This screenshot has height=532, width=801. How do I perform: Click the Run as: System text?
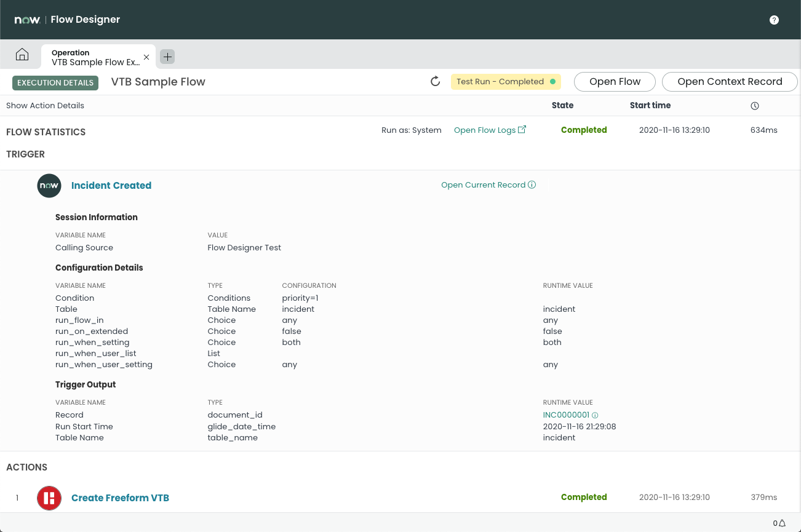(412, 130)
